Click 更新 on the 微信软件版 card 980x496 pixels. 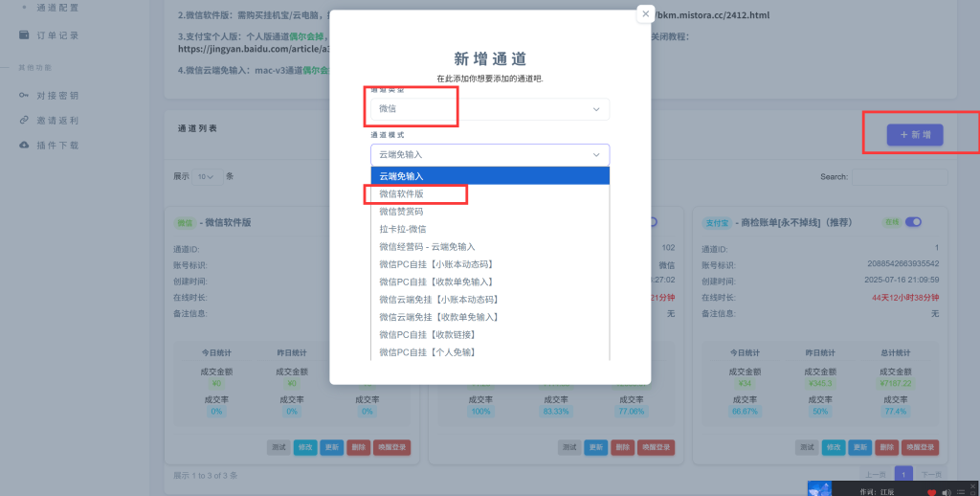332,447
